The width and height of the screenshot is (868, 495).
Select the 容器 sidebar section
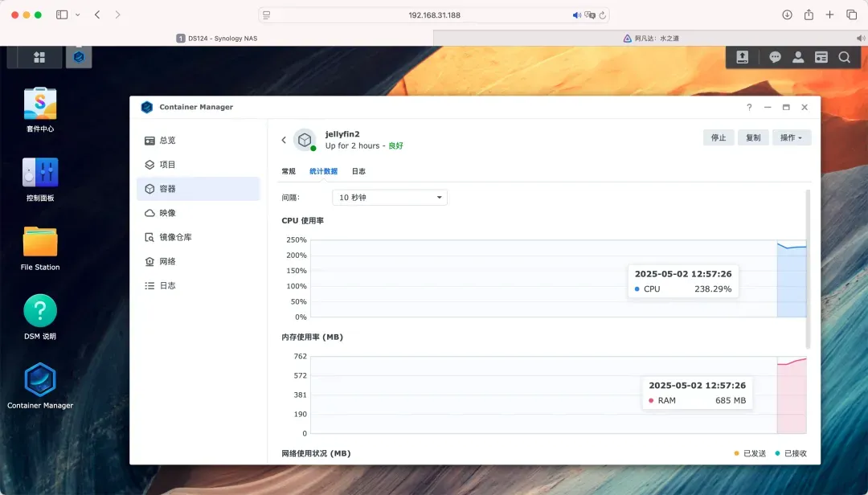(x=199, y=189)
